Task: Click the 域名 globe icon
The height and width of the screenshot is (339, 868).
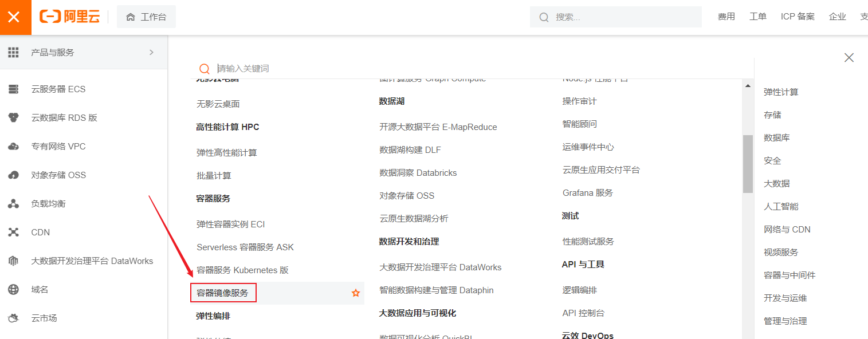Action: coord(13,290)
